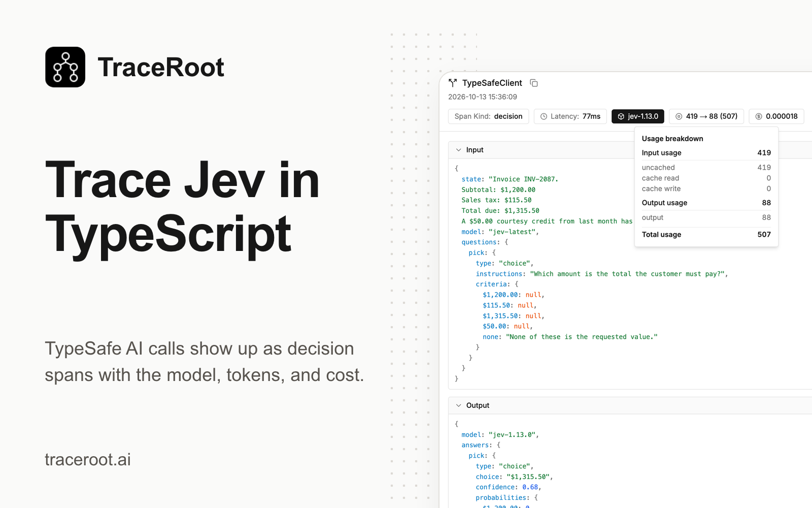Click the Subtotal: $1,200.00 line
This screenshot has width=812, height=508.
[x=498, y=190]
